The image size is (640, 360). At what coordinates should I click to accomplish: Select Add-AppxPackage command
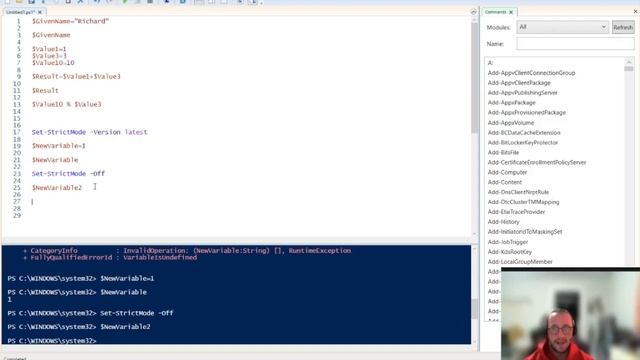[511, 103]
